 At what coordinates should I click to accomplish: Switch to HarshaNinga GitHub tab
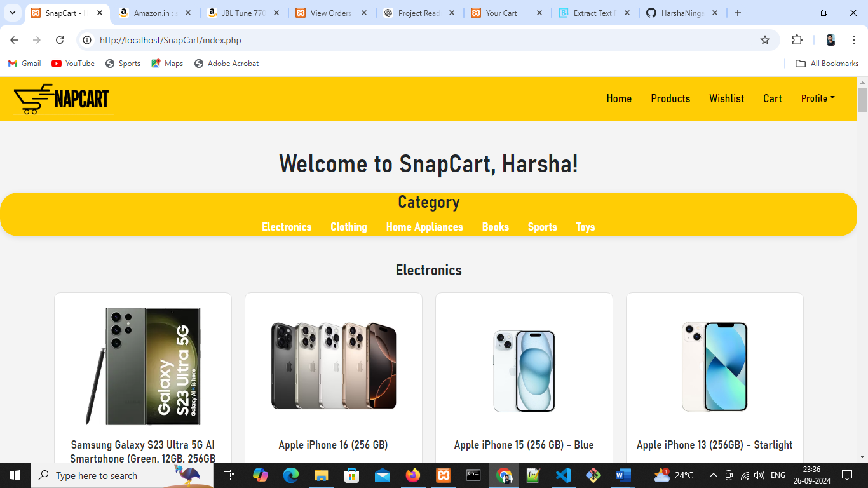point(682,13)
